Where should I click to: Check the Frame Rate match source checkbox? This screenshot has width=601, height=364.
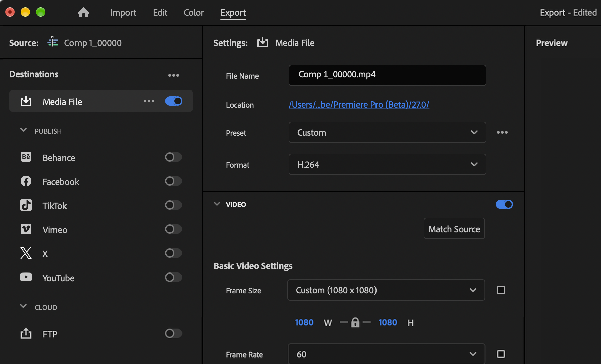tap(501, 354)
